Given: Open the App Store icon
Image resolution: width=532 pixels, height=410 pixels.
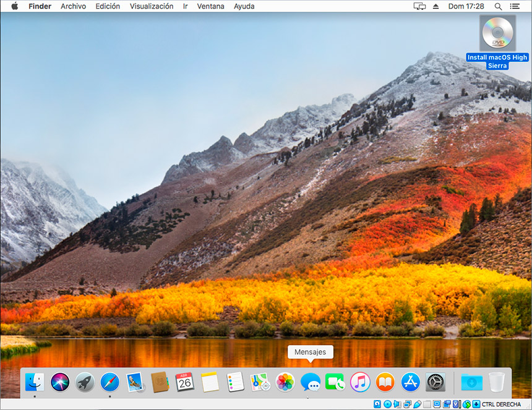Looking at the screenshot, I should tap(411, 382).
